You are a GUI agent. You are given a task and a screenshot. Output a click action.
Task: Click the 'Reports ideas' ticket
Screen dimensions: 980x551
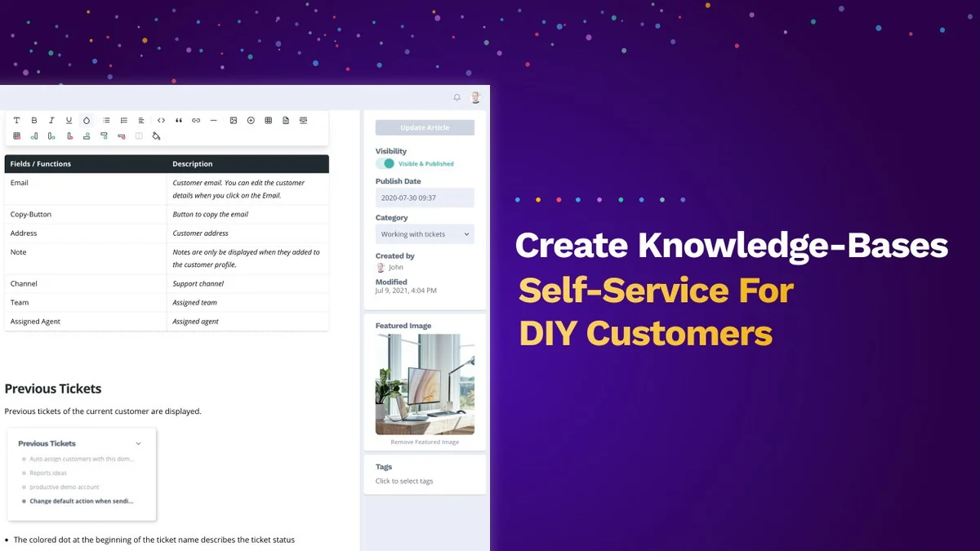click(x=48, y=473)
